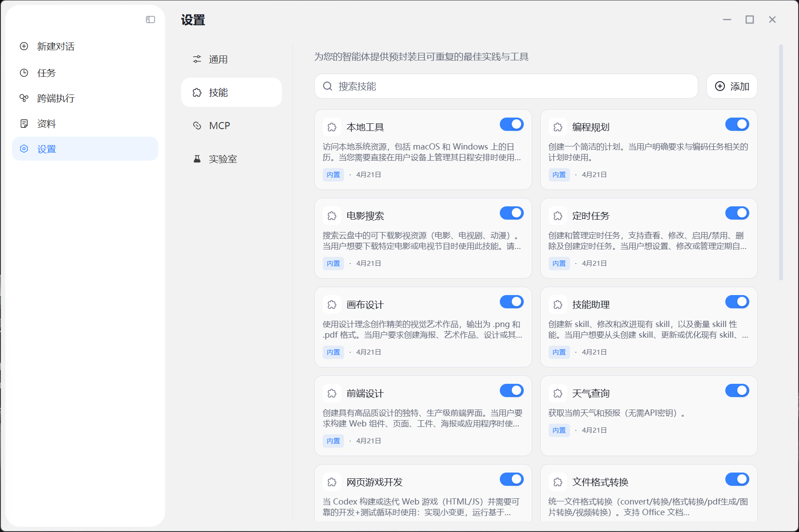The image size is (799, 532).
Task: Disable the 文件格式转换 skill
Action: tap(737, 479)
